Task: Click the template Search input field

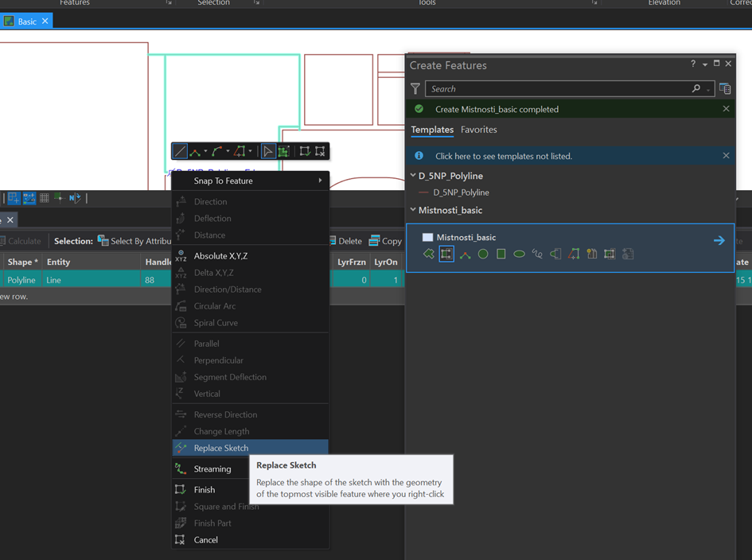Action: 570,89
